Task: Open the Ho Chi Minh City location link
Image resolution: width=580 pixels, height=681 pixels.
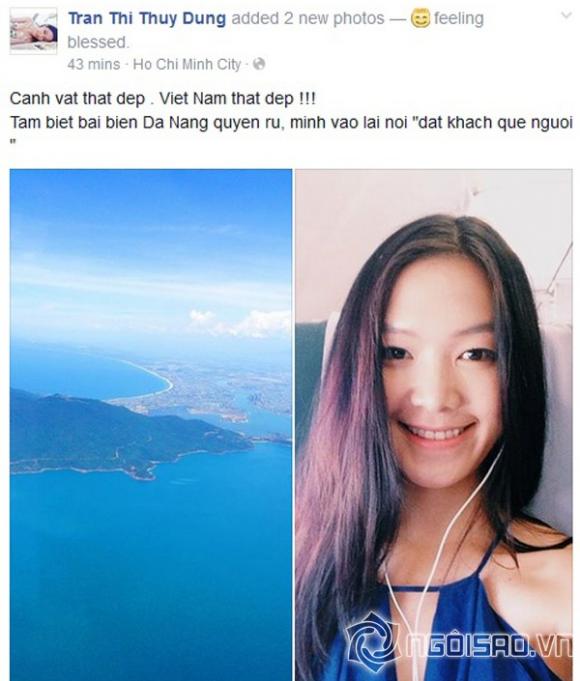Action: coord(187,65)
